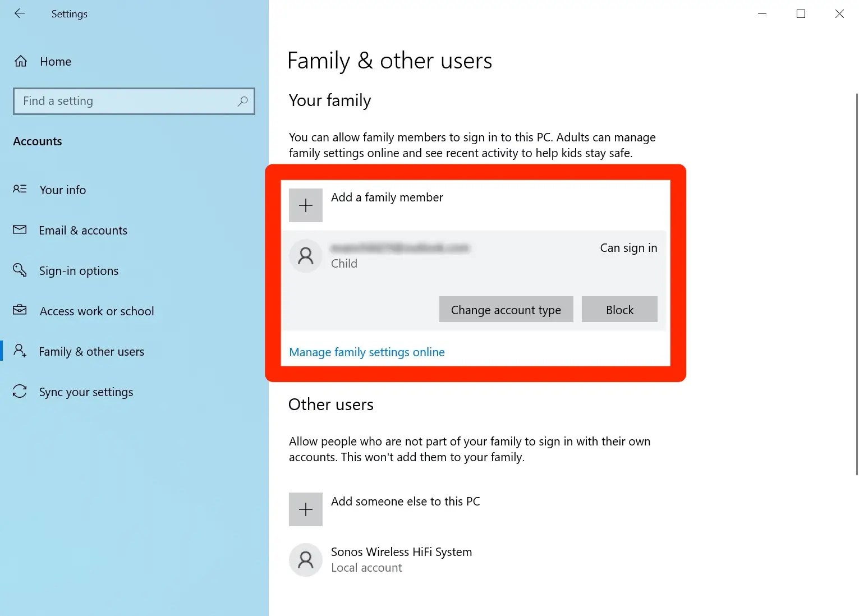The width and height of the screenshot is (859, 616).
Task: Minimize the Settings window
Action: coord(762,13)
